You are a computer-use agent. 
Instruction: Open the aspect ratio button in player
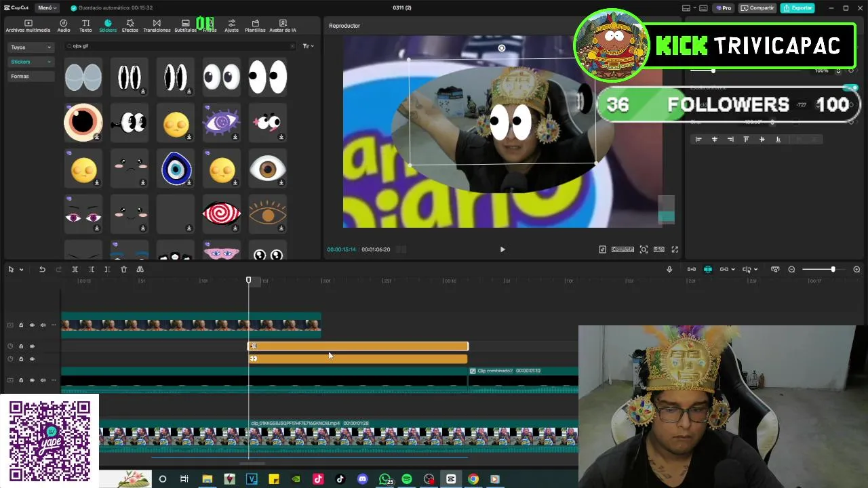pyautogui.click(x=658, y=249)
